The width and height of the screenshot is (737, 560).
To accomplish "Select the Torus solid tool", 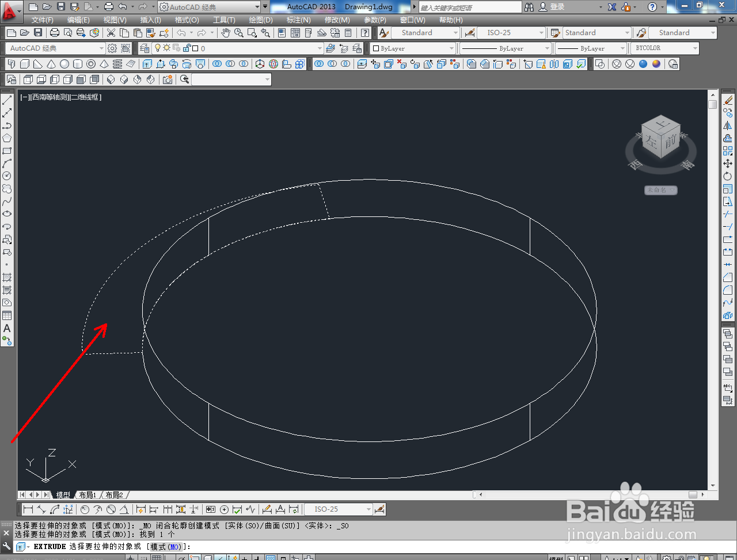I will pyautogui.click(x=91, y=64).
